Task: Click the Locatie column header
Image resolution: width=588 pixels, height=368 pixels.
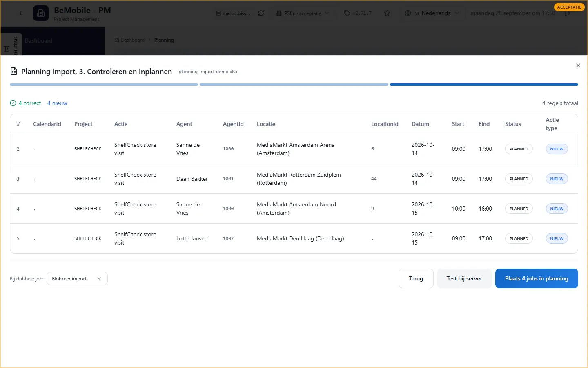Action: 266,124
